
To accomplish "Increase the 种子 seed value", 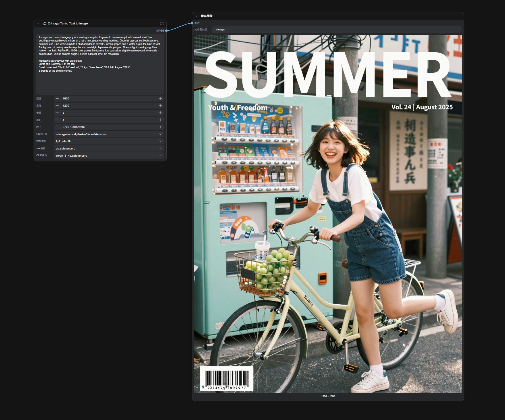I will pos(160,127).
